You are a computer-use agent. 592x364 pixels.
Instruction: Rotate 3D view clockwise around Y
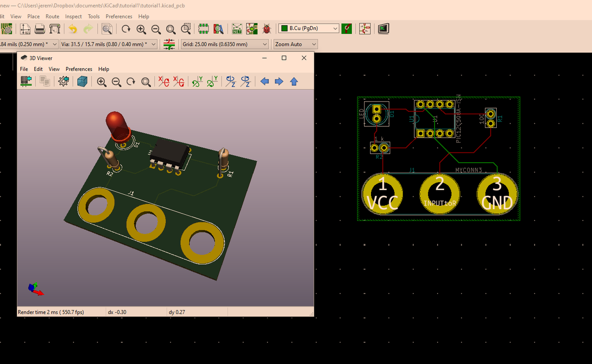pos(197,82)
